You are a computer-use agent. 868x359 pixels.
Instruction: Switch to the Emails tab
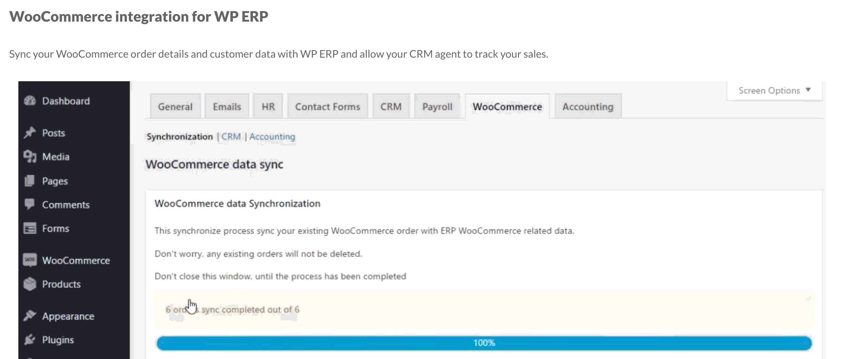click(227, 106)
